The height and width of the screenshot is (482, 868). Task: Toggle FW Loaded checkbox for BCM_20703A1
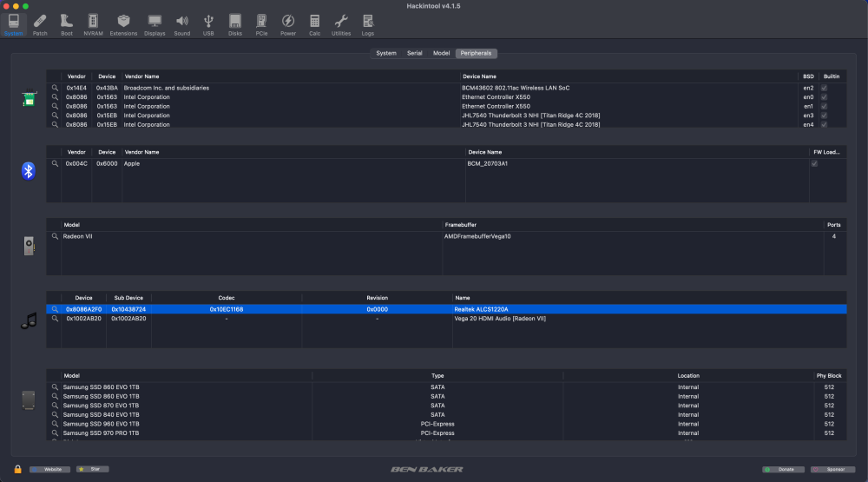[814, 163]
